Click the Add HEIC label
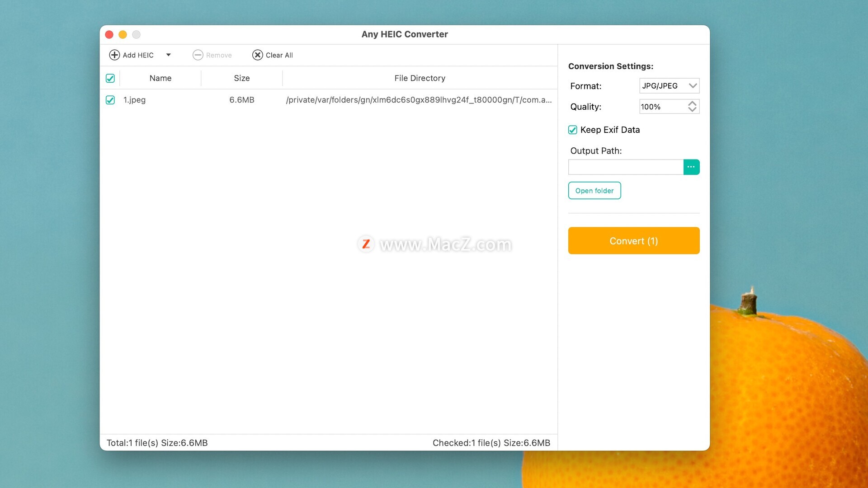The height and width of the screenshot is (488, 868). pos(138,55)
